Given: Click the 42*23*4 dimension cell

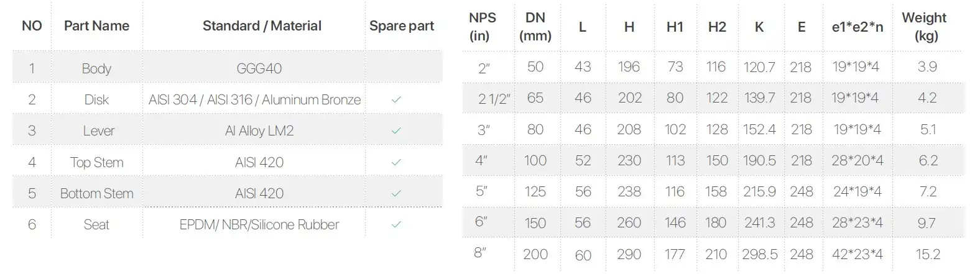Looking at the screenshot, I should coord(857,254).
